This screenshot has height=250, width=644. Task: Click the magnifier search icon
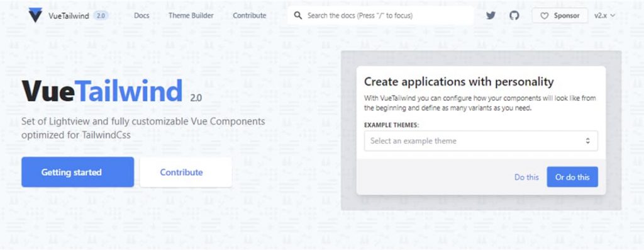coord(298,16)
